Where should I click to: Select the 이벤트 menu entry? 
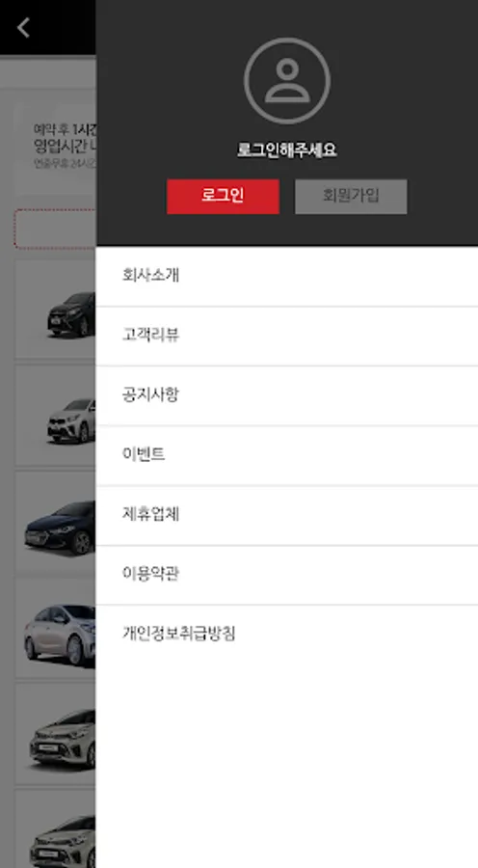[x=286, y=455]
